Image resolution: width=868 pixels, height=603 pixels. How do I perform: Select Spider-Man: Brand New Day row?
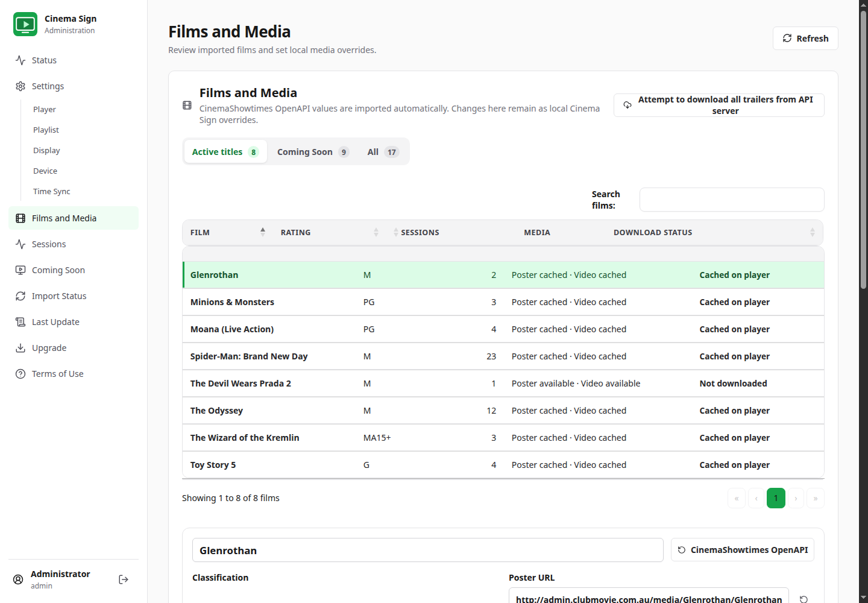(503, 356)
